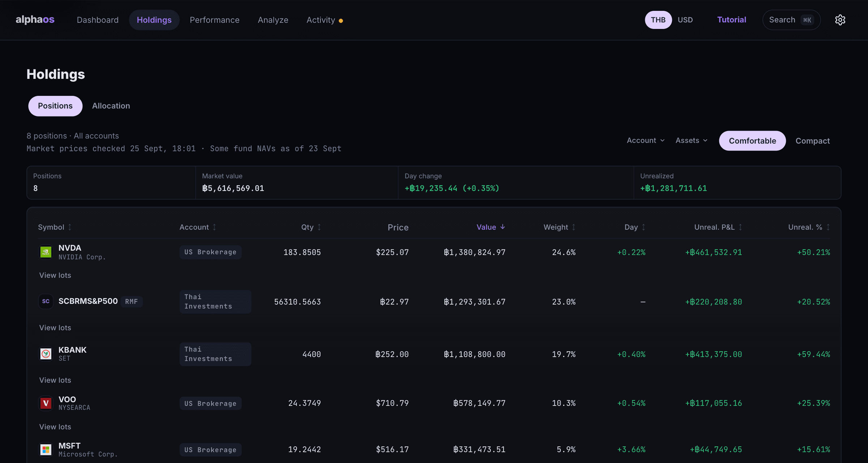Navigate to Performance page
This screenshot has height=463, width=868.
(x=214, y=20)
